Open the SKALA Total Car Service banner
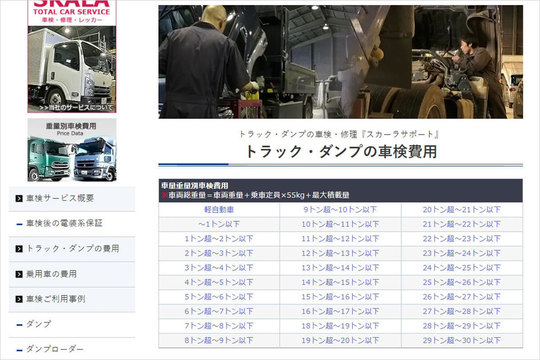 click(72, 56)
